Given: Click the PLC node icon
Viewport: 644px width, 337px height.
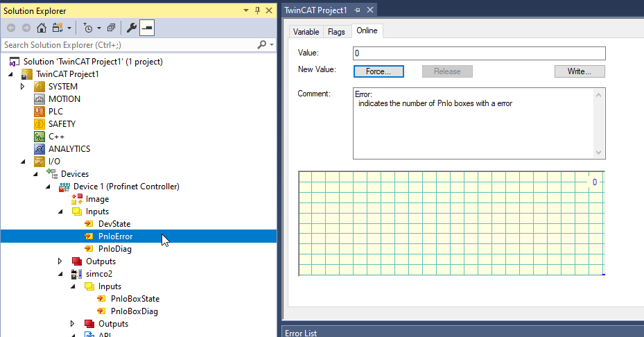Looking at the screenshot, I should pyautogui.click(x=40, y=112).
